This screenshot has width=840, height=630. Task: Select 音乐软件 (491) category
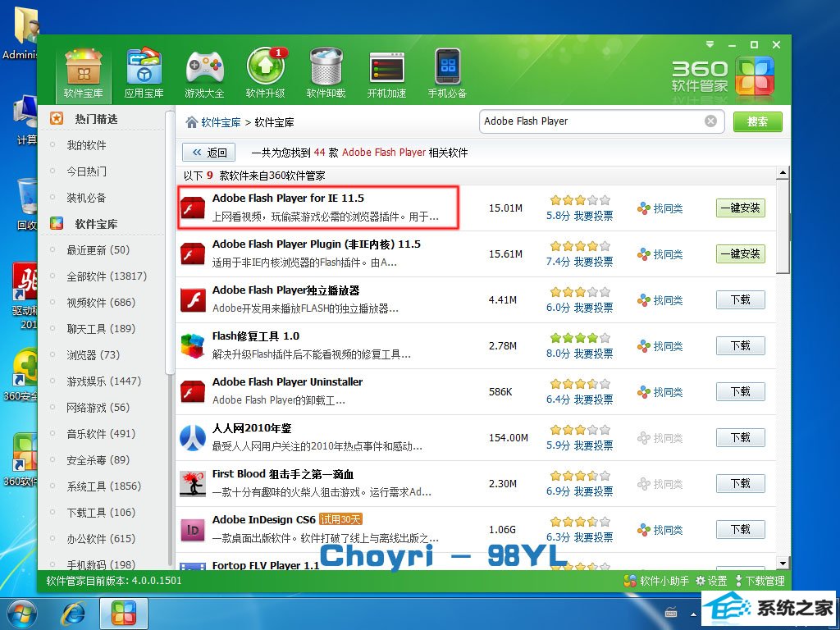pos(101,433)
